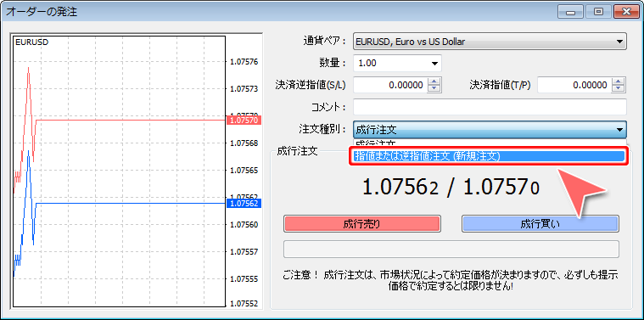Click the blue 1.07562 bid price label on chart
Viewport: 644px width, 320px height.
[244, 204]
